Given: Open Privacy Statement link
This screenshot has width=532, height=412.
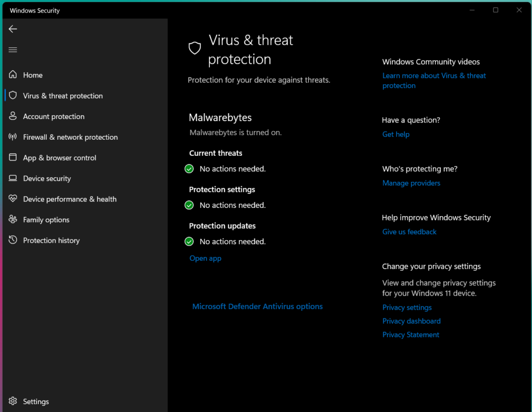Looking at the screenshot, I should (410, 335).
